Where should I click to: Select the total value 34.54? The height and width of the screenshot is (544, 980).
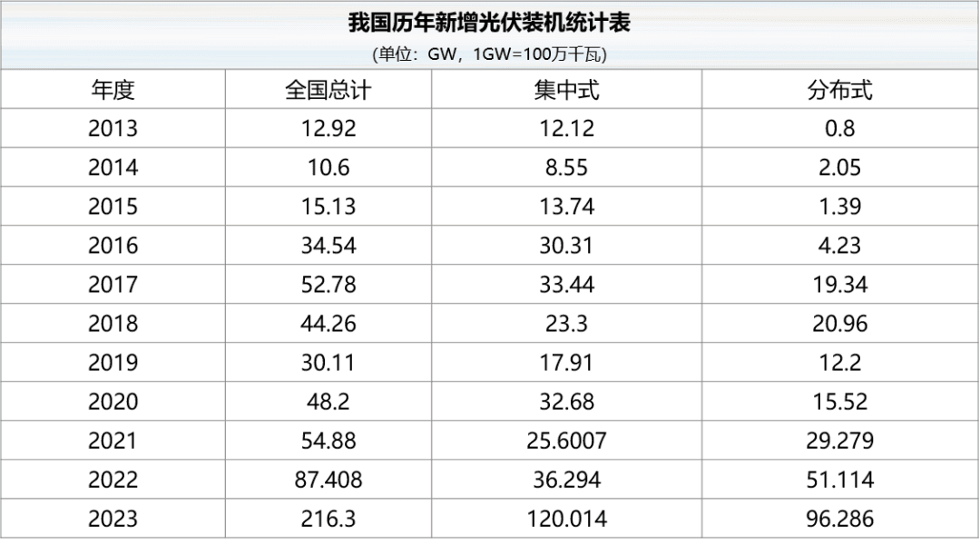(x=328, y=246)
